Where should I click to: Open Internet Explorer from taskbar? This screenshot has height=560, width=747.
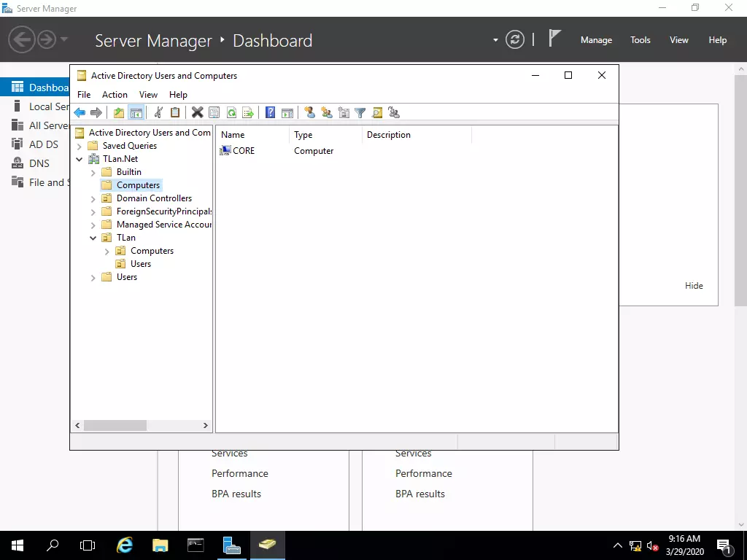[124, 545]
